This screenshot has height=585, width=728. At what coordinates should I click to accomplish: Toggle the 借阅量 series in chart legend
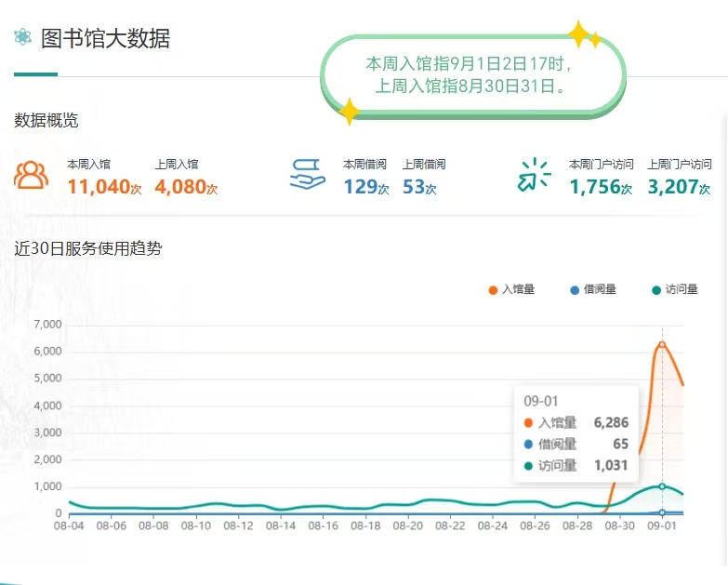point(593,289)
